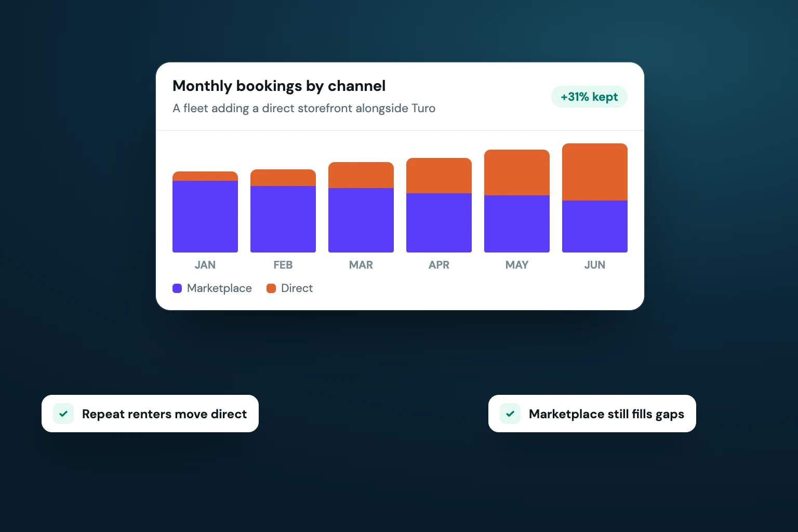Click the Marketplace legend label
This screenshot has height=532, width=798.
219,288
